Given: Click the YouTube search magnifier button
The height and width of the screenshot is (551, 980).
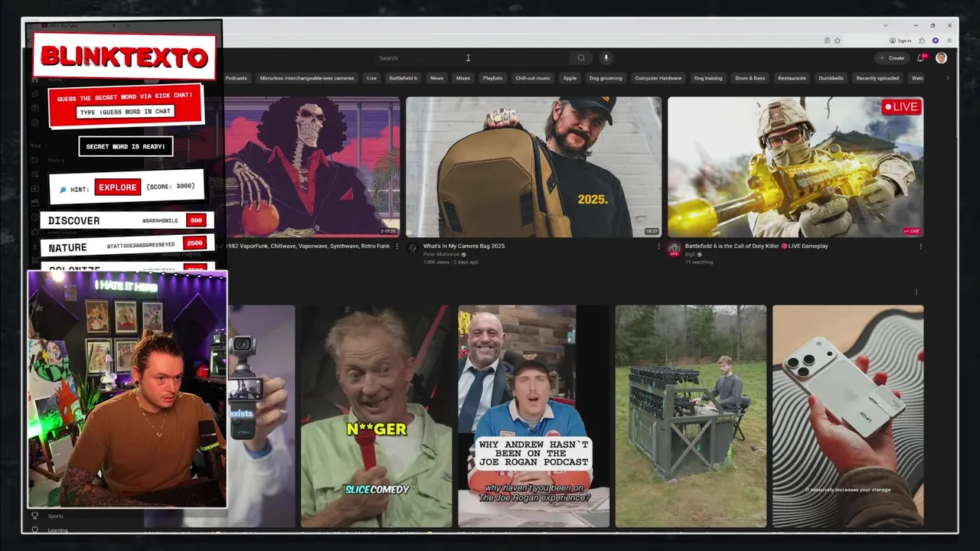Looking at the screenshot, I should (x=581, y=58).
